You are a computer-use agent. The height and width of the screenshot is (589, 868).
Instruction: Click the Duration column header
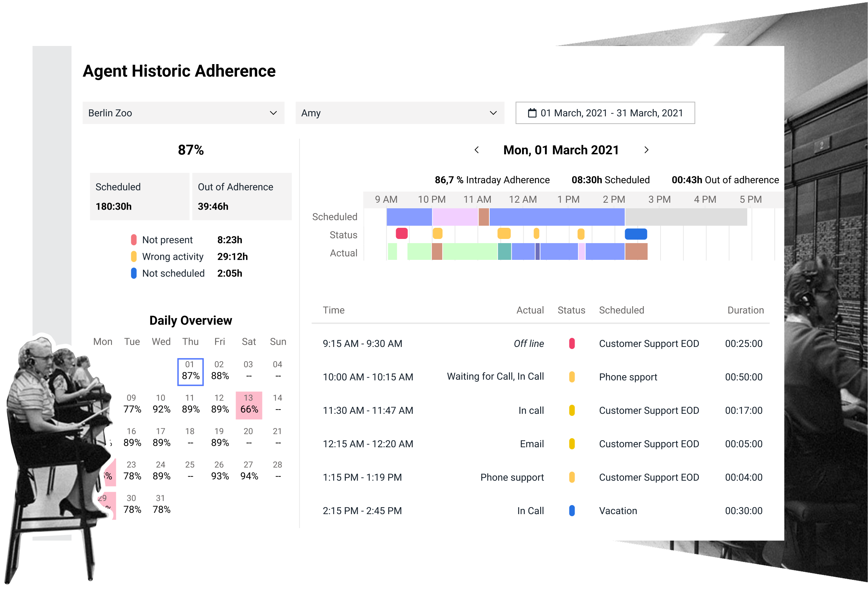point(745,310)
